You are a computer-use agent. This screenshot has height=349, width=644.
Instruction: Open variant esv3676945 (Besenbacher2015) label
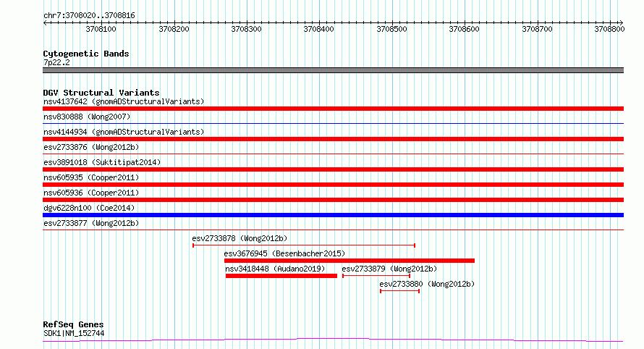click(x=284, y=253)
